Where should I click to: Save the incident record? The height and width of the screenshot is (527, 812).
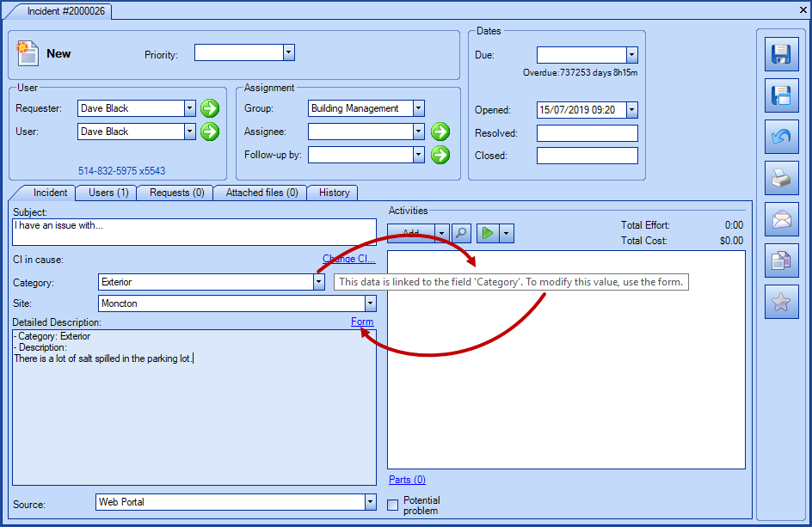pos(781,53)
